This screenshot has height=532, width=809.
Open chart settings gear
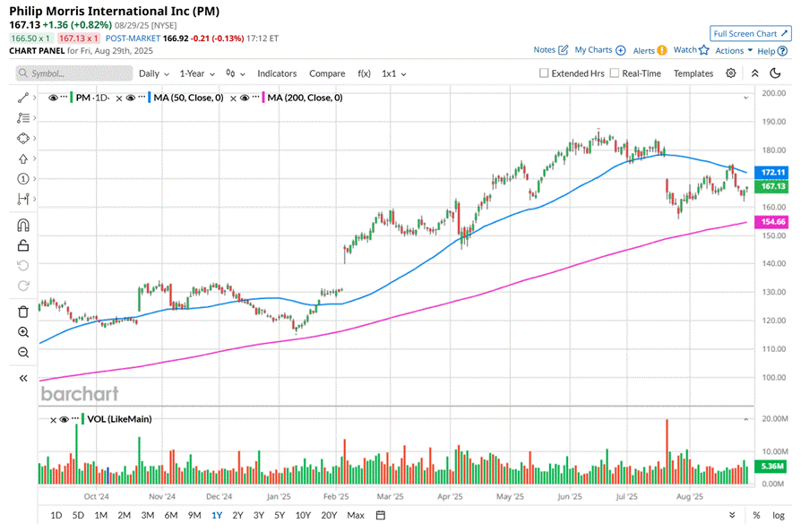tap(730, 73)
